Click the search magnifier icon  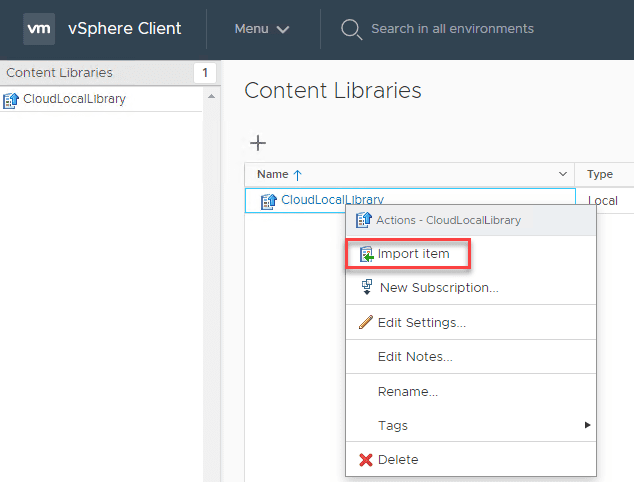[x=350, y=29]
